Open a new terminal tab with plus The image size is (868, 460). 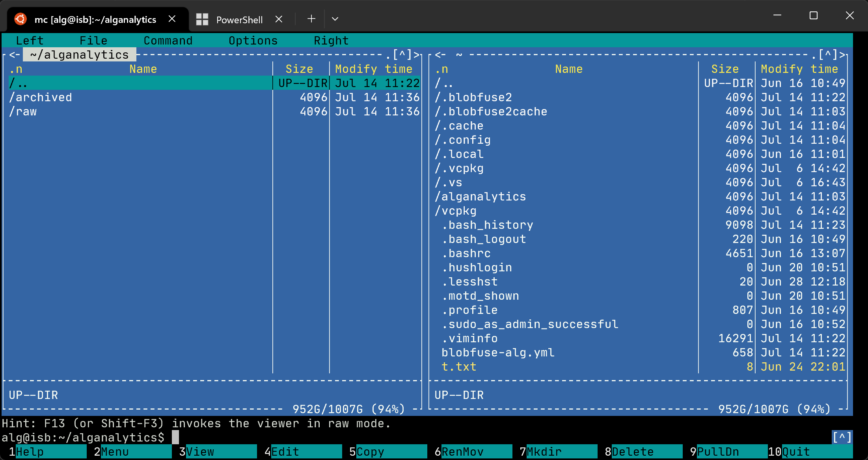pos(311,19)
